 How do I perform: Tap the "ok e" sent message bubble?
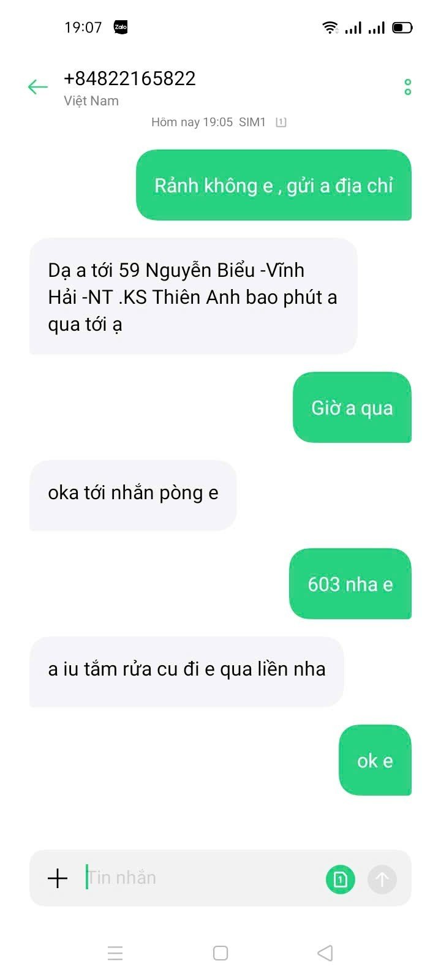(x=375, y=760)
